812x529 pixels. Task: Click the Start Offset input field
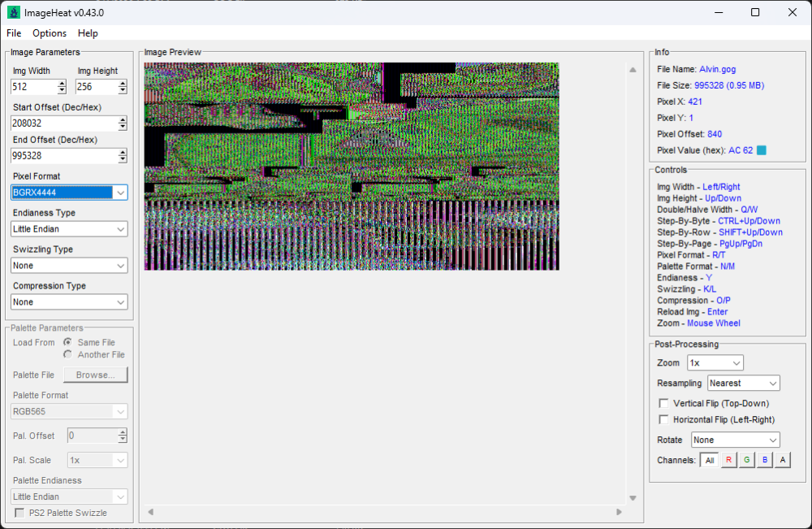tap(64, 124)
